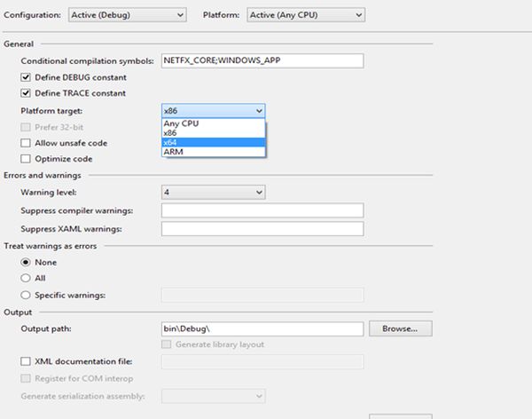Viewport: 532px width, 419px height.
Task: Pick ARM from platform target list
Action: pos(214,152)
